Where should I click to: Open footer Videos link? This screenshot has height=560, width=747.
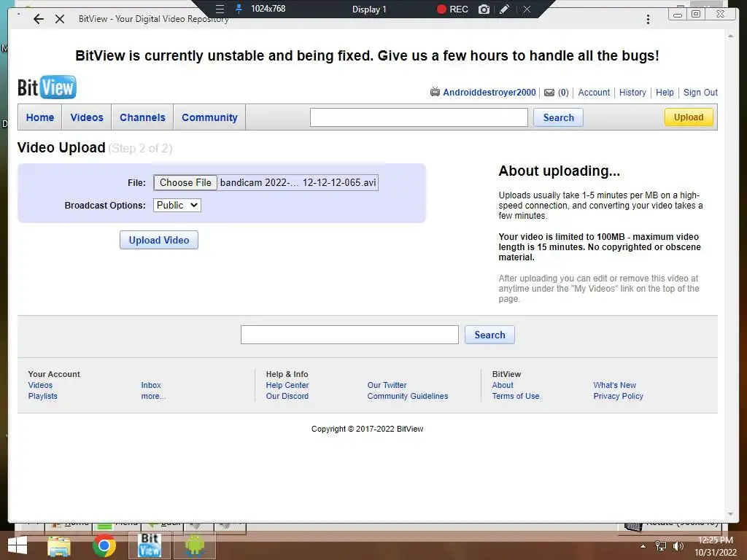tap(40, 385)
